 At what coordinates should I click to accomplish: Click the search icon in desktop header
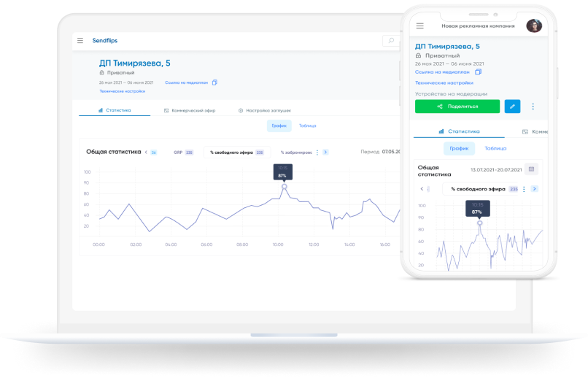click(391, 41)
